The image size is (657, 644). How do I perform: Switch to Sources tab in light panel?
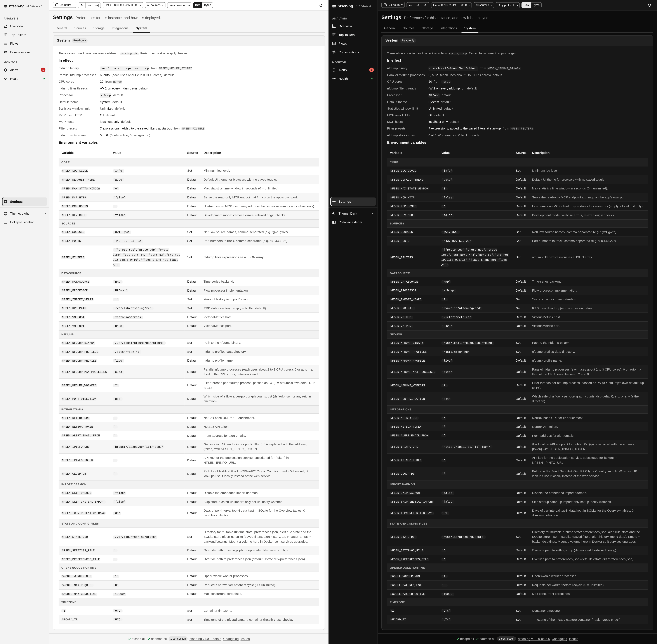click(x=80, y=28)
